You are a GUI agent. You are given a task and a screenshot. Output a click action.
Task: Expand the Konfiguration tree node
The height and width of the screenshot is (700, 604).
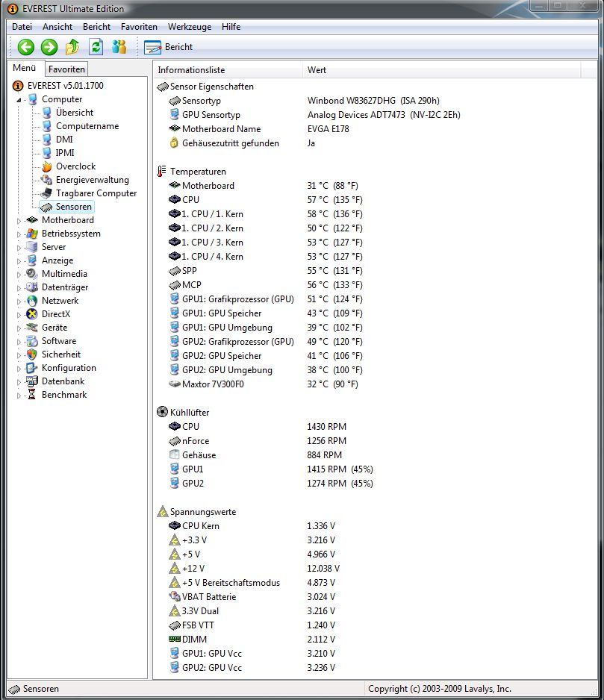(19, 369)
